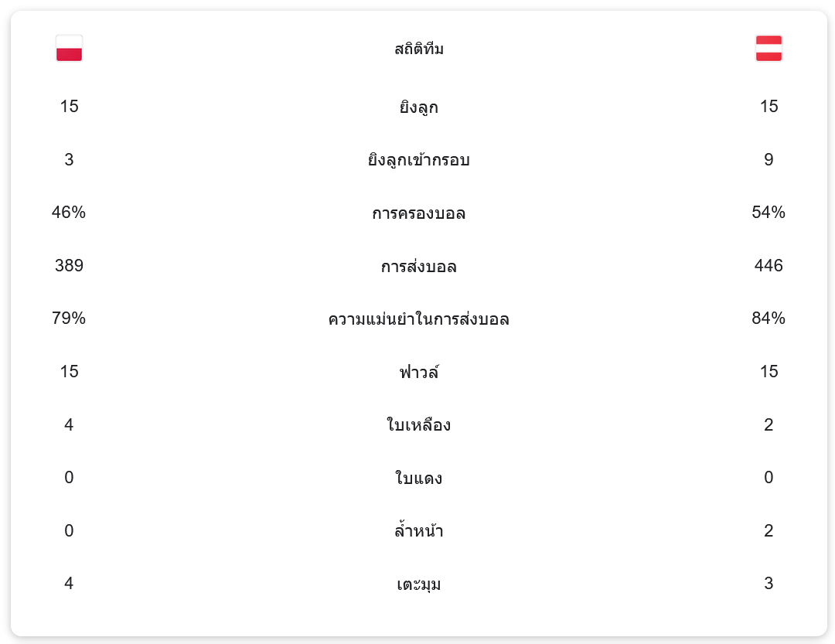Image resolution: width=835 pixels, height=644 pixels.
Task: Select the ใบแดง stat label
Action: coord(419,479)
